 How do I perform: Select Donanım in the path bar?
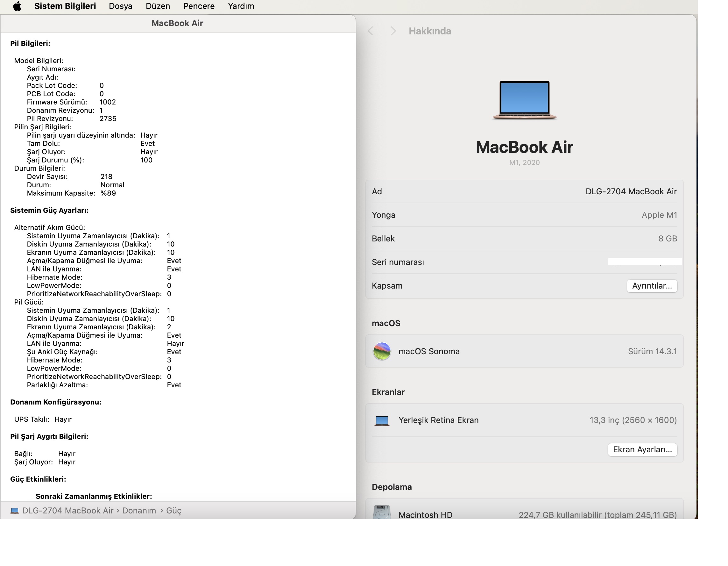139,511
